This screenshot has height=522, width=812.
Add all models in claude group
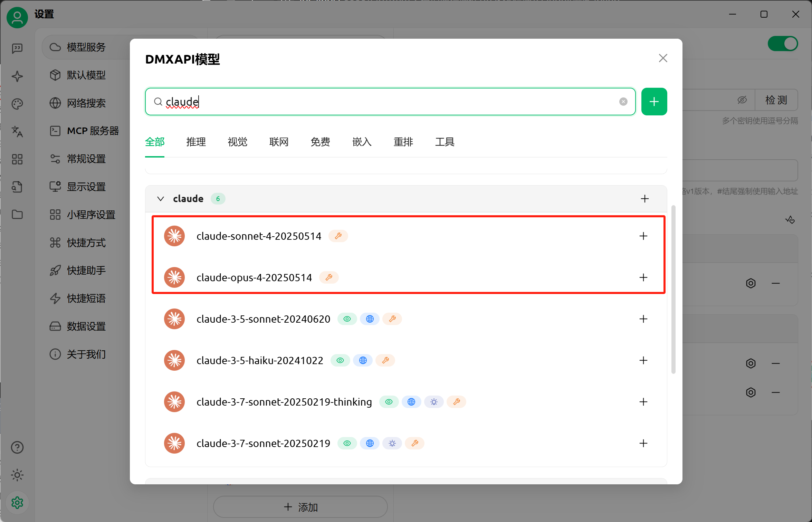(644, 199)
